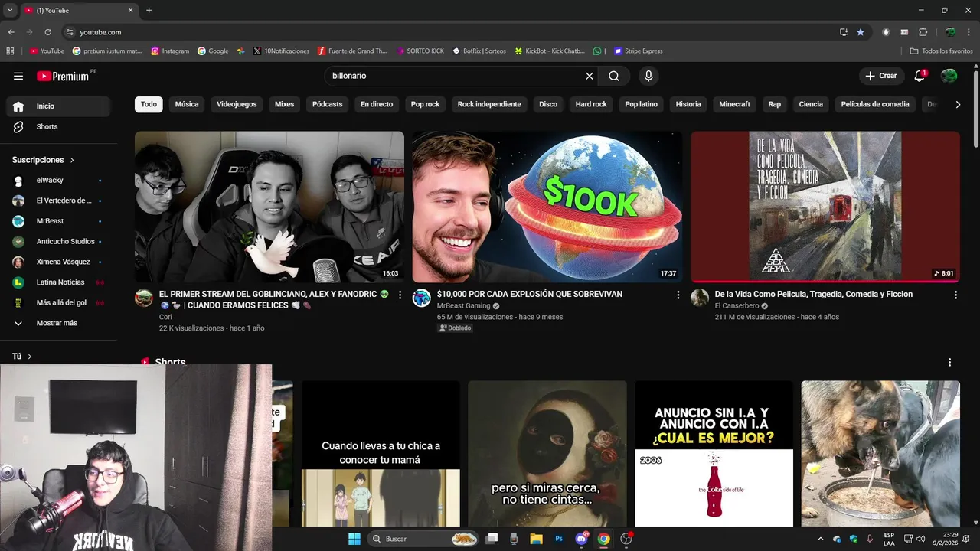The width and height of the screenshot is (980, 551).
Task: Expand Mostrar más in subscriptions
Action: [58, 323]
